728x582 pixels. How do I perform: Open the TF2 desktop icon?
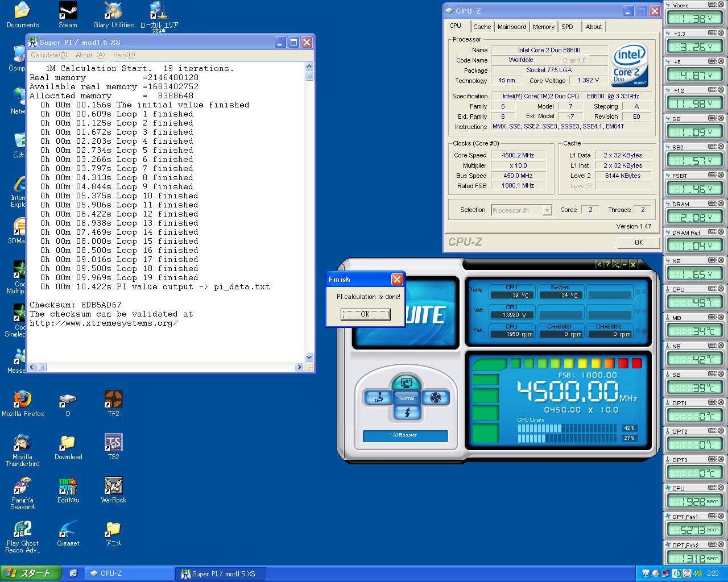113,400
